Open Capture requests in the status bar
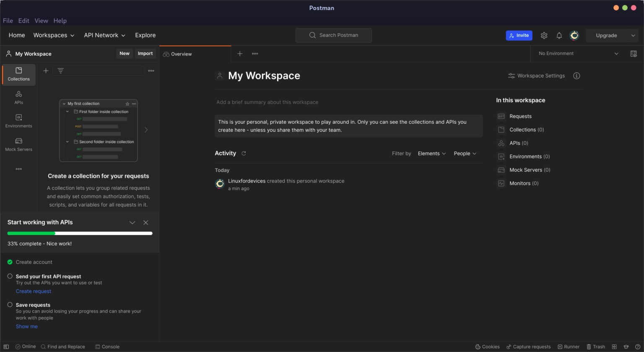Screen dimensions: 644x352 tap(529, 347)
